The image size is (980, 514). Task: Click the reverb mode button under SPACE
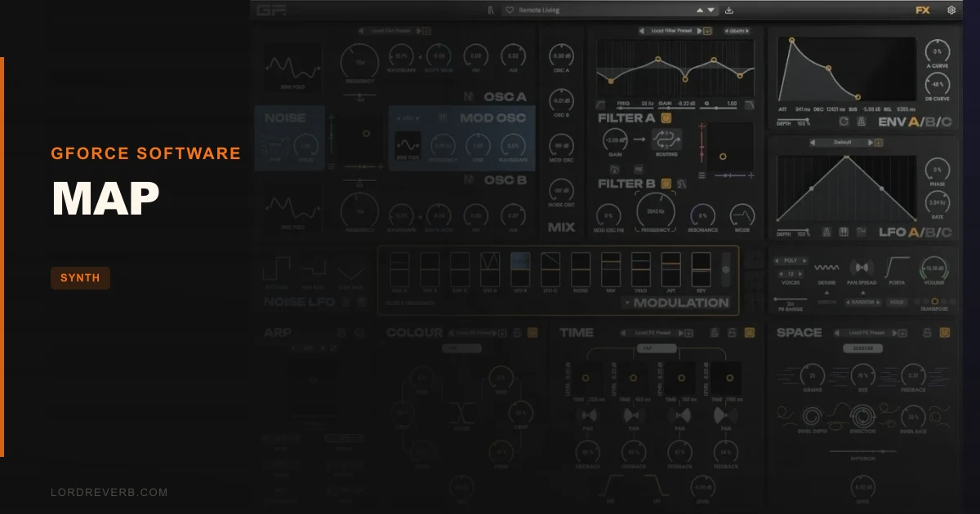coord(864,348)
